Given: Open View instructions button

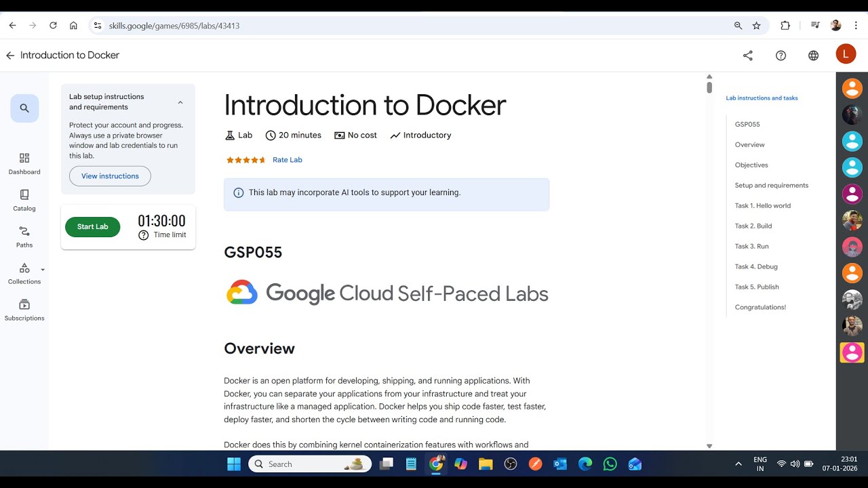Looking at the screenshot, I should 110,176.
